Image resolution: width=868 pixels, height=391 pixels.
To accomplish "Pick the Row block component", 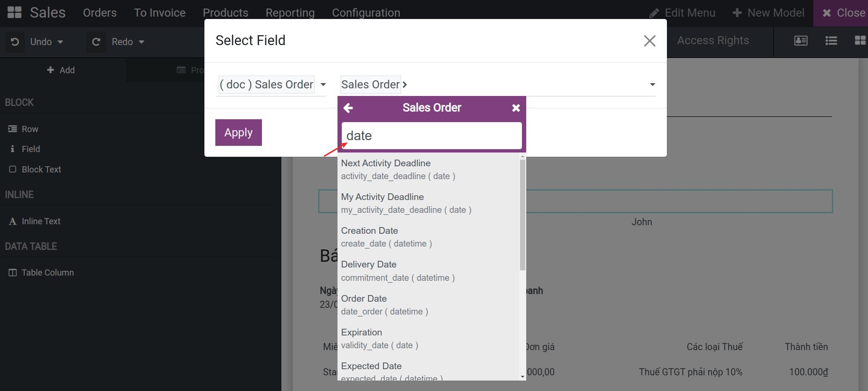I will (x=24, y=129).
